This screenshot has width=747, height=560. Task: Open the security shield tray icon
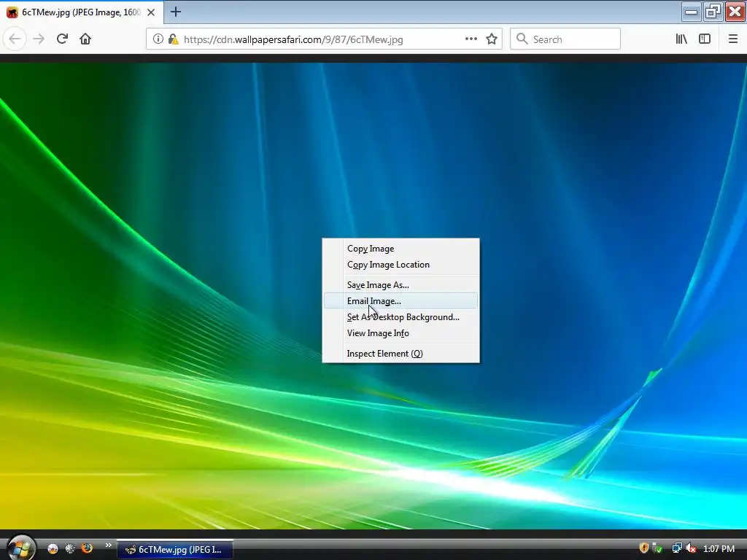(643, 548)
